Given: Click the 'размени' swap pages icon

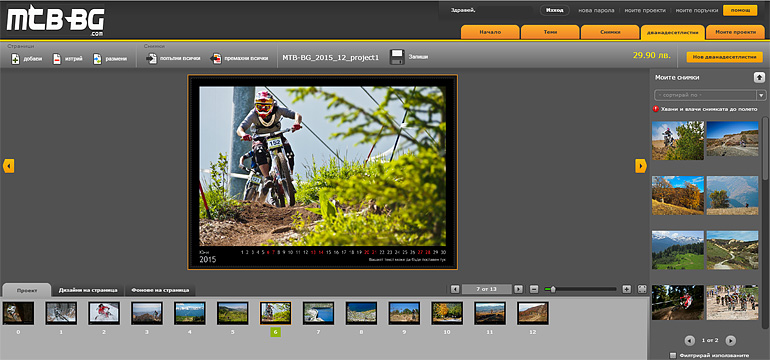Looking at the screenshot, I should 97,59.
